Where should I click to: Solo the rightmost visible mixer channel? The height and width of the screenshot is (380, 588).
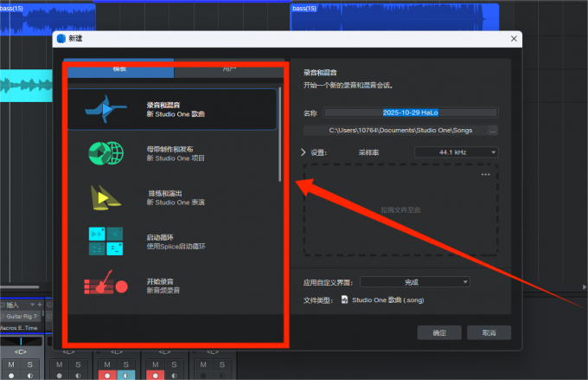pyautogui.click(x=222, y=364)
